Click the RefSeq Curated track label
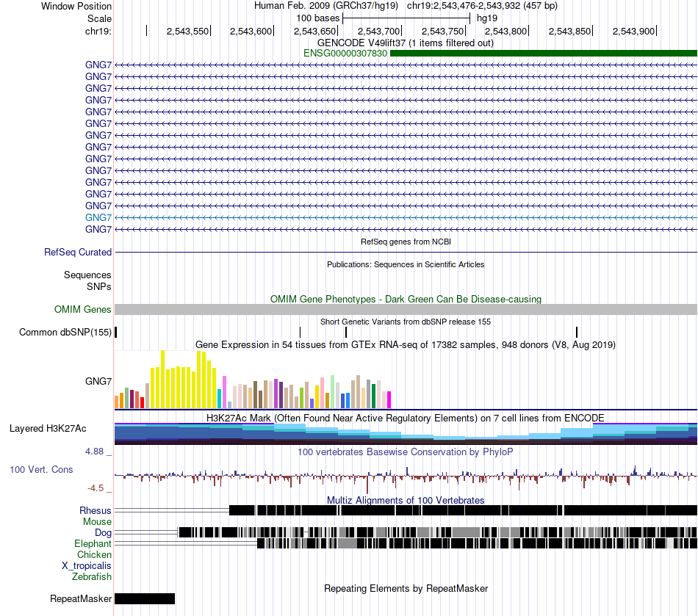 point(78,252)
